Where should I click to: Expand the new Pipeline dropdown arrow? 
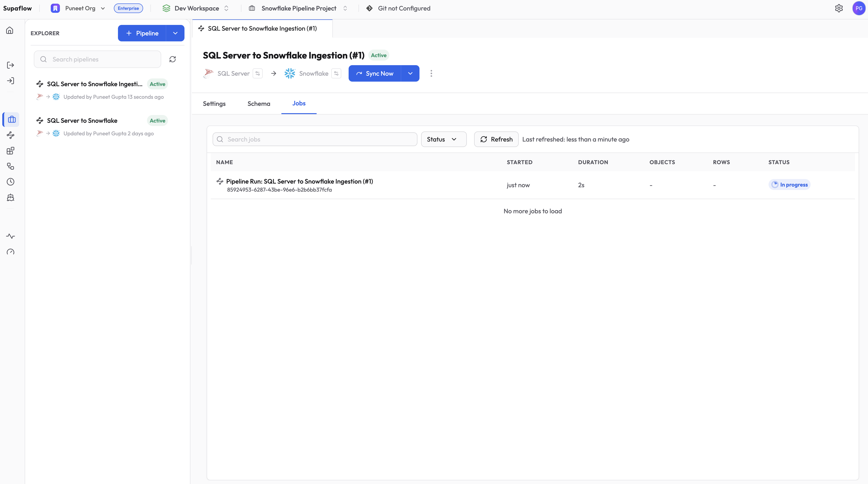[x=175, y=33]
